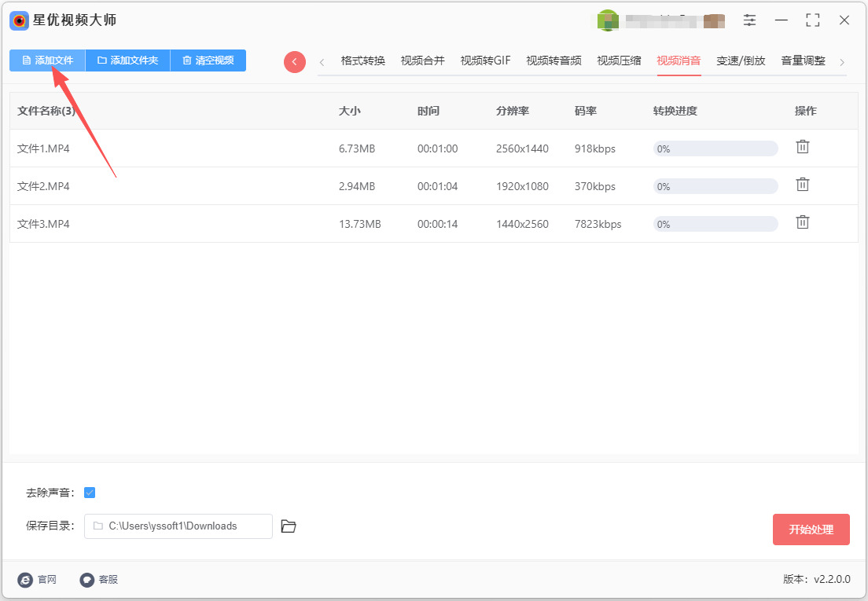This screenshot has height=601, width=868.
Task: Click the 时间 column header
Action: tap(428, 111)
